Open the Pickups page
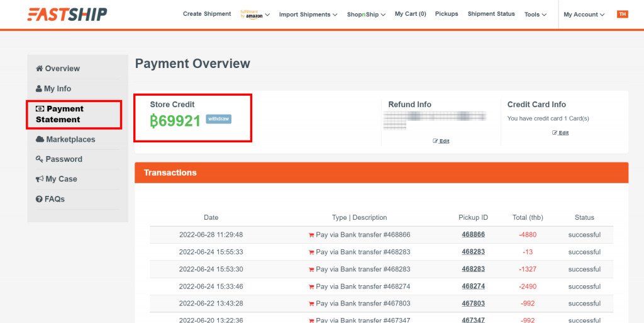 tap(447, 14)
